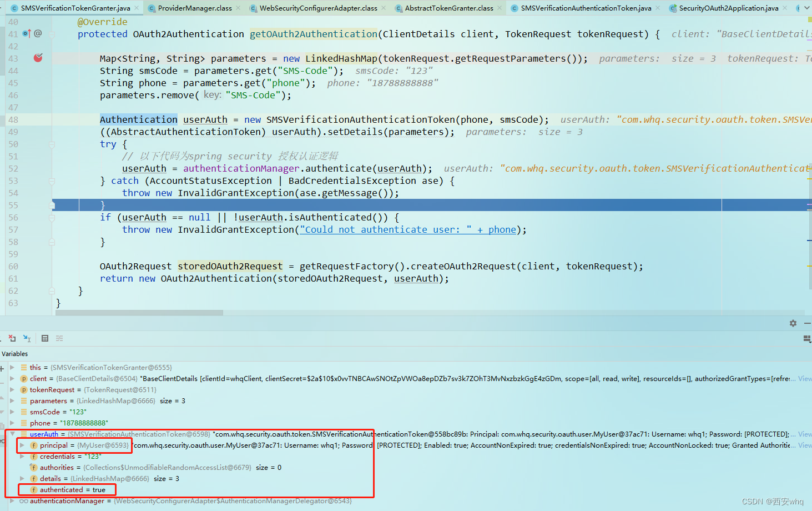Click the breakpoint icon on line 43
Screen dimensions: 812x511
tap(38, 58)
